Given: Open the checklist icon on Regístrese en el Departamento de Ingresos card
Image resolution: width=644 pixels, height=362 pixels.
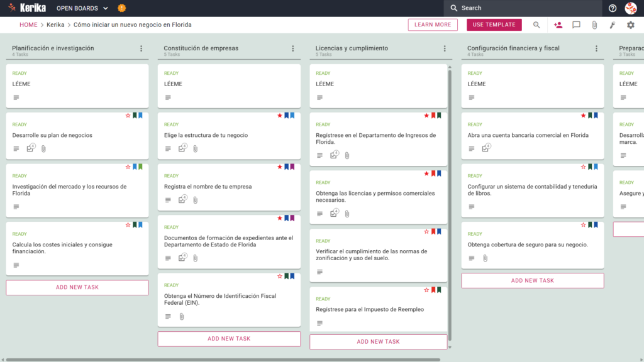Looking at the screenshot, I should point(335,155).
